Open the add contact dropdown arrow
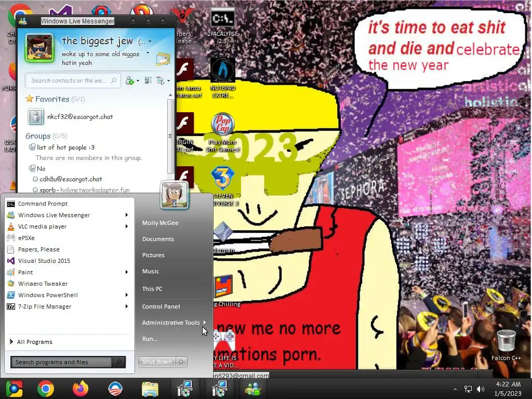The width and height of the screenshot is (532, 399). click(x=138, y=81)
